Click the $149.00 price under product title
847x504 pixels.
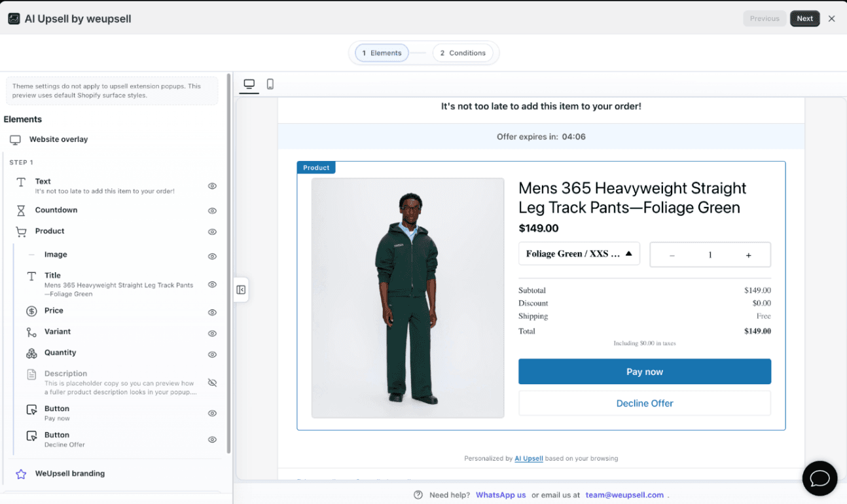click(x=539, y=228)
